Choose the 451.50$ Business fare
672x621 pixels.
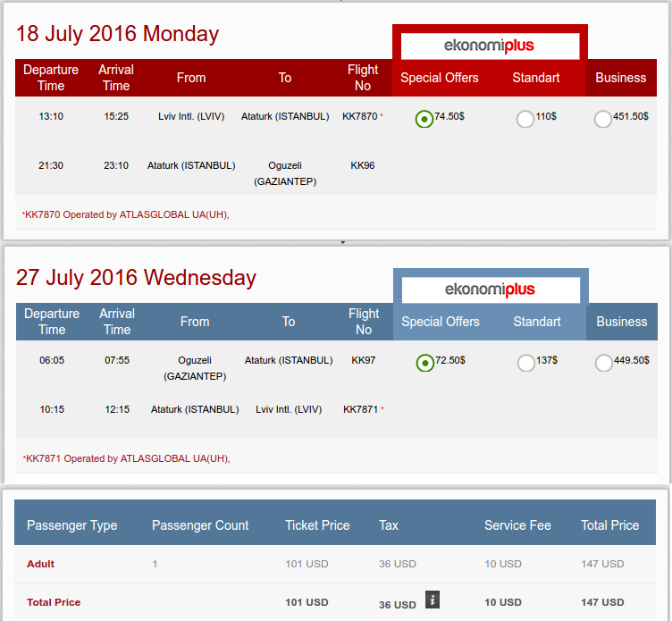pos(602,119)
